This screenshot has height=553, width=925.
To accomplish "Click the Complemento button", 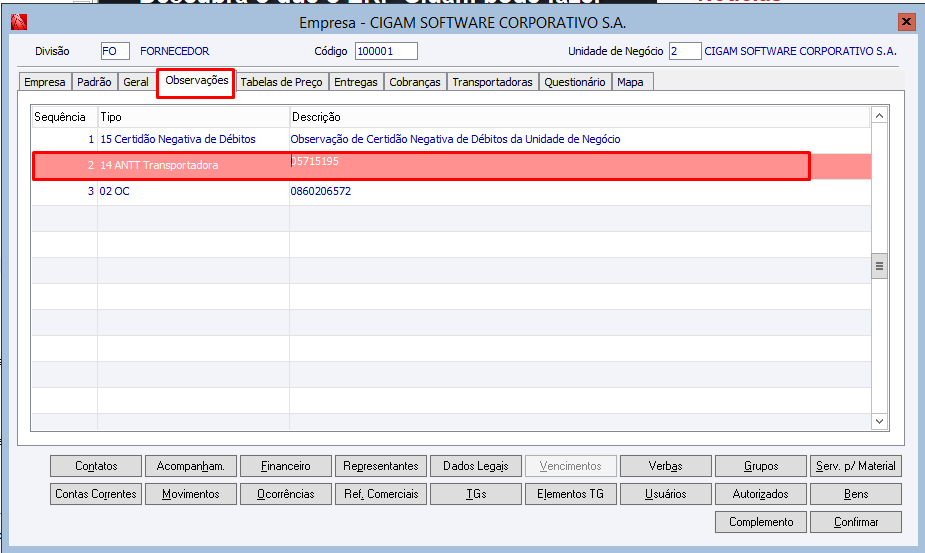I will coord(761,522).
